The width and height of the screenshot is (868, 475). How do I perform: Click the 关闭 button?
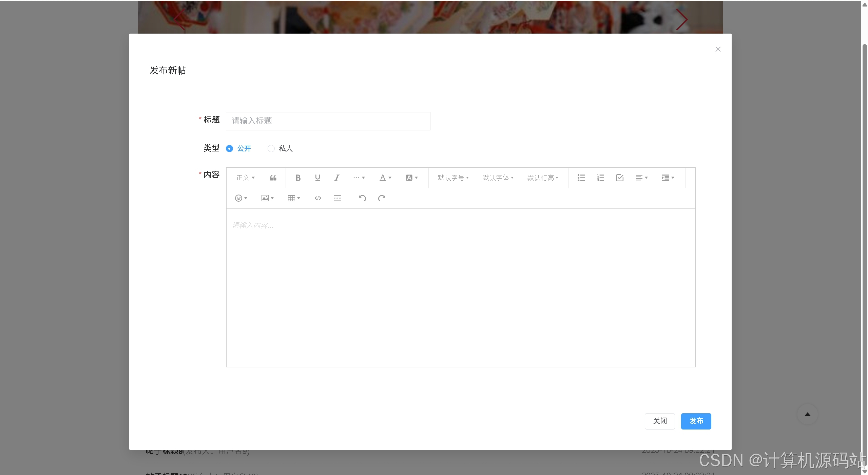[x=660, y=421]
